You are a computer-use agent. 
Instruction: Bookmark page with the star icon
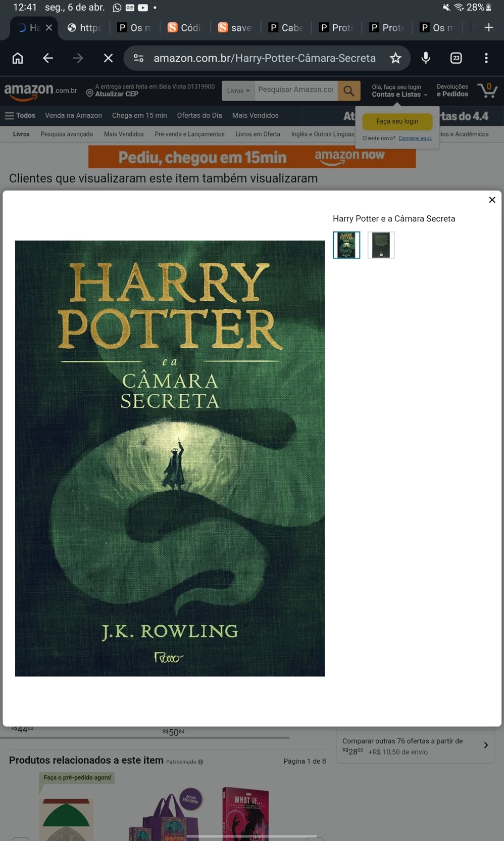pos(395,58)
